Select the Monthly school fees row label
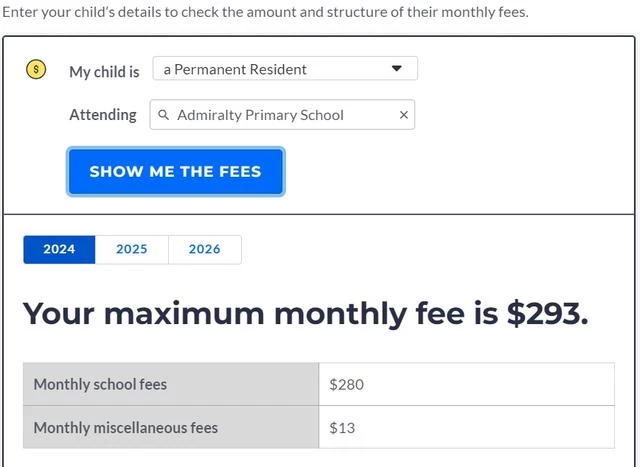640x467 pixels. [171, 384]
